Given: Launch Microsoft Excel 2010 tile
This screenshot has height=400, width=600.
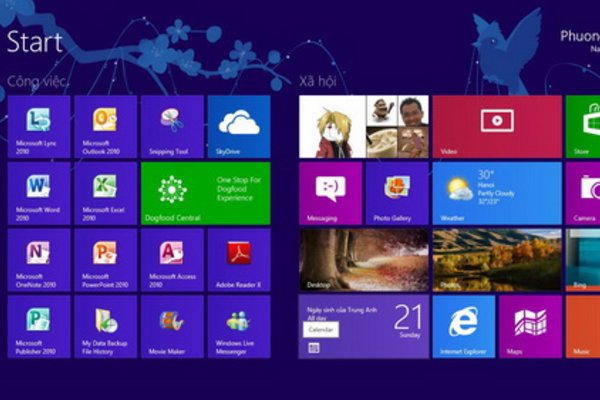Looking at the screenshot, I should (x=106, y=193).
